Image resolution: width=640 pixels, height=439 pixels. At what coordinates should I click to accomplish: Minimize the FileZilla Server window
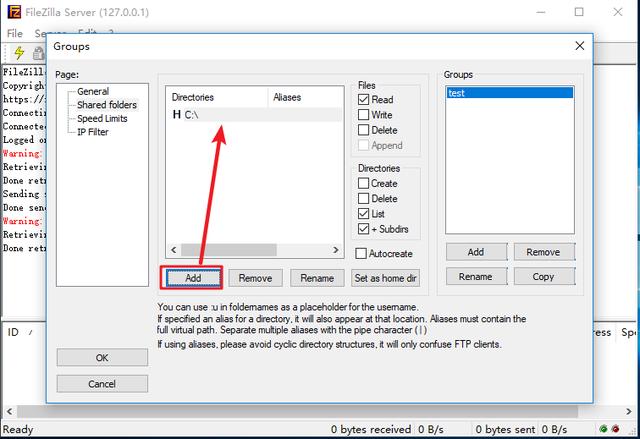pos(541,12)
